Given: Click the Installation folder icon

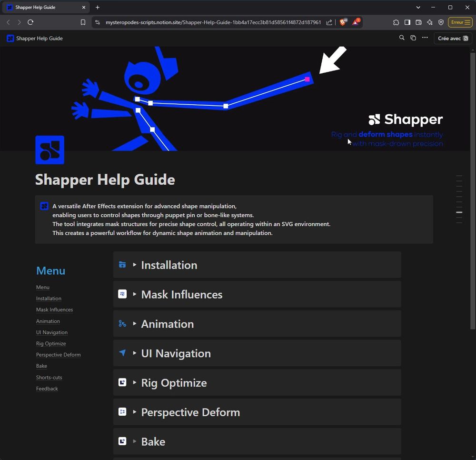Looking at the screenshot, I should (122, 264).
